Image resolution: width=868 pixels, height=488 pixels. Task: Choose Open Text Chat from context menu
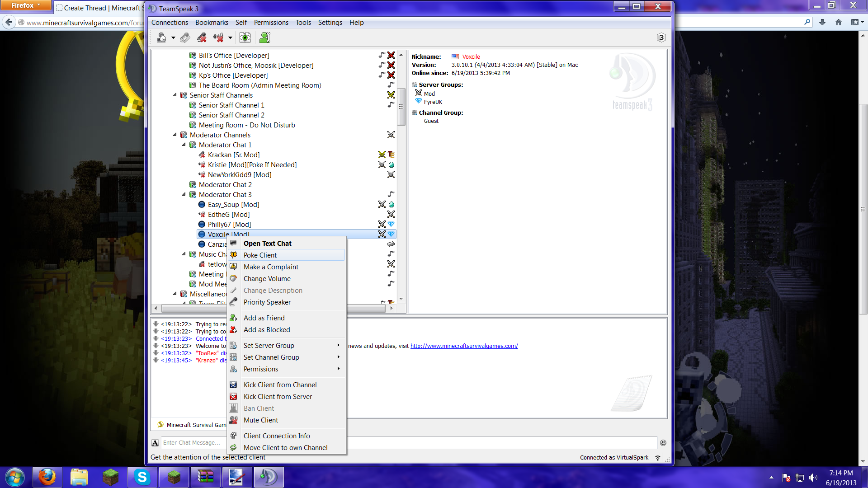(287, 244)
